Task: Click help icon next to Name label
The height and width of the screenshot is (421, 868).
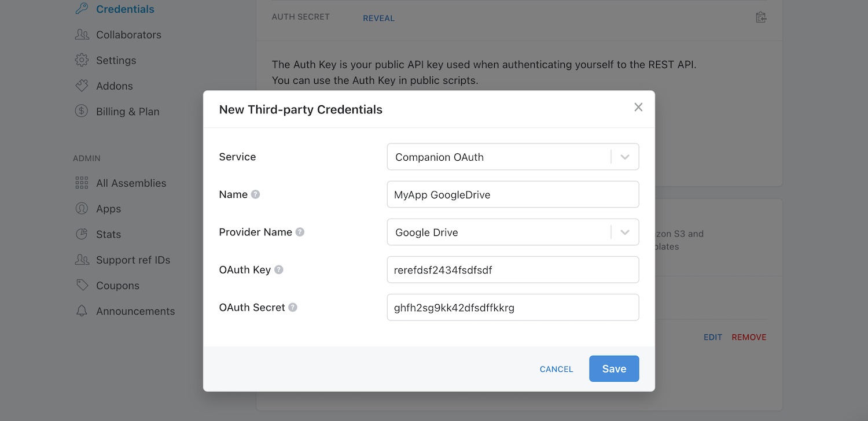Action: (x=255, y=194)
